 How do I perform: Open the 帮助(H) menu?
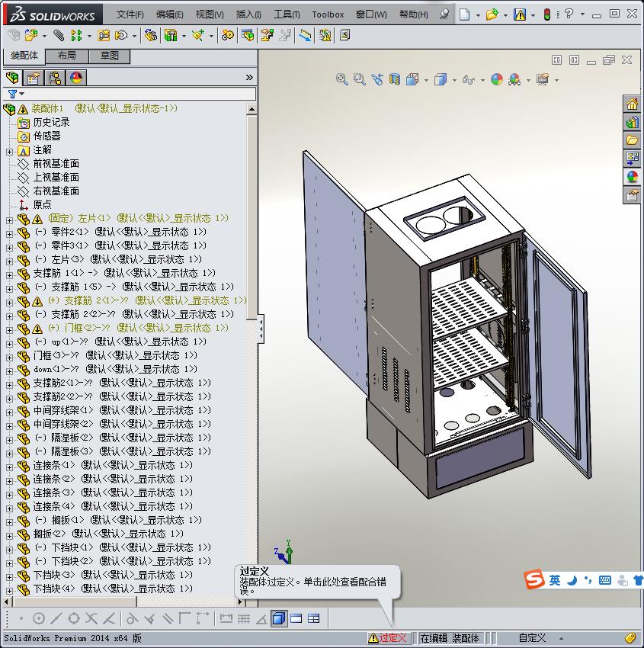(x=414, y=14)
